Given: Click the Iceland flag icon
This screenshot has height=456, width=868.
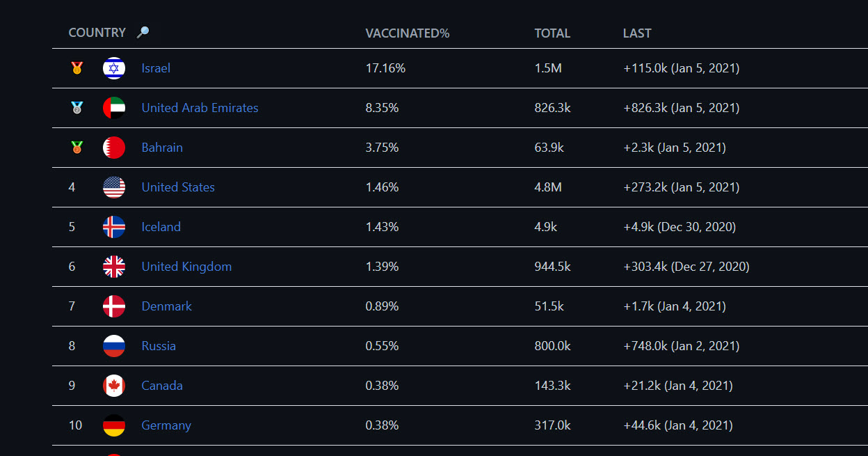Looking at the screenshot, I should 114,227.
